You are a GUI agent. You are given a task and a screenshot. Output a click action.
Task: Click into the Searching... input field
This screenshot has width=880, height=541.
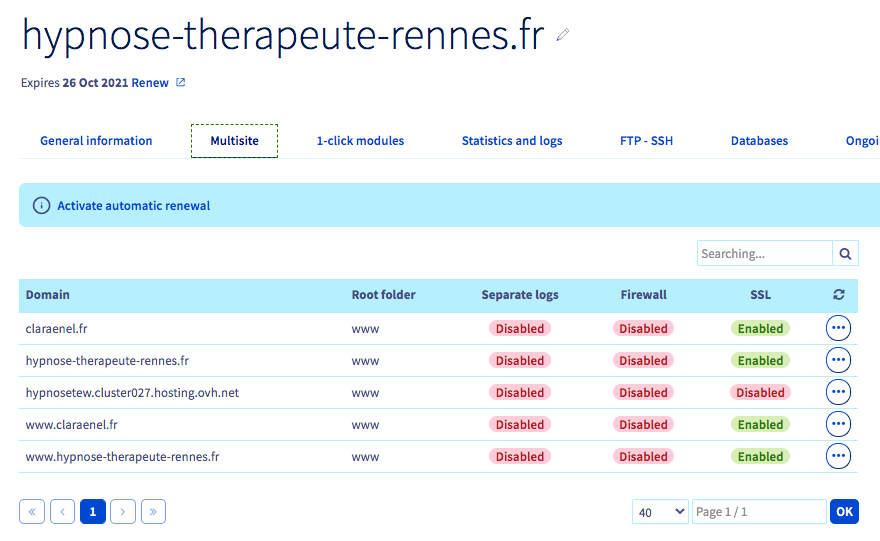click(764, 254)
